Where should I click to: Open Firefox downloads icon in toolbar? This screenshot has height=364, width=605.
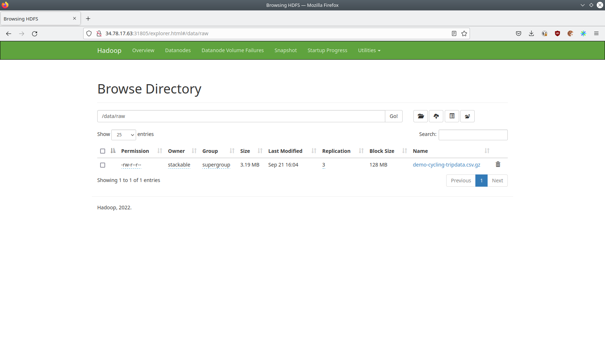click(531, 33)
